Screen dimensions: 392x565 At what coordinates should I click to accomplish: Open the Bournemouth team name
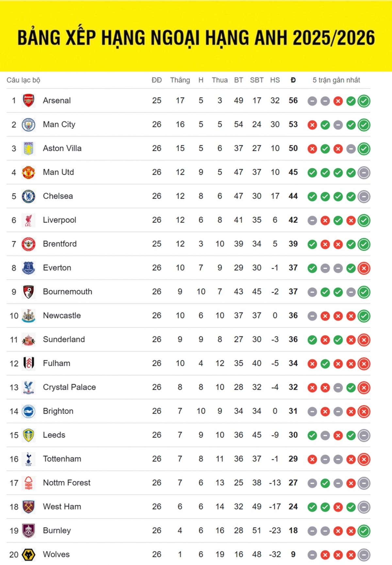tap(67, 291)
